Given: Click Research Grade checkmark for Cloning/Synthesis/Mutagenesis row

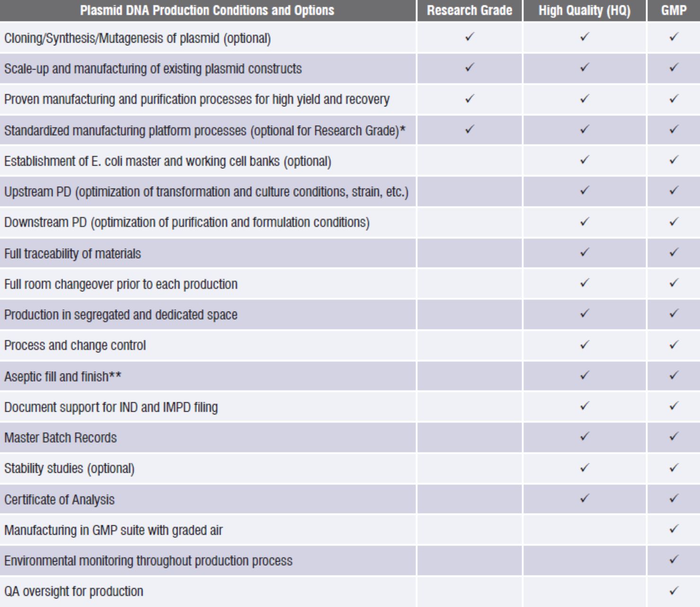Looking at the screenshot, I should coord(469,37).
